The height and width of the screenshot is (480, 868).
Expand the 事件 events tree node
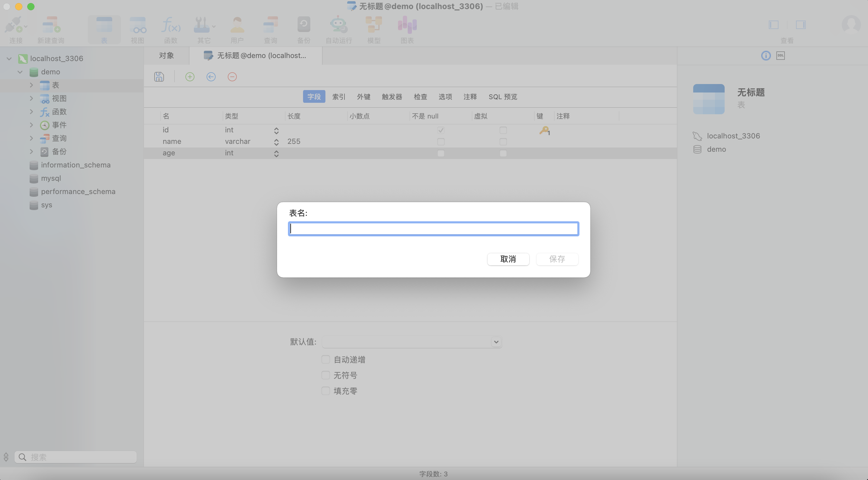pyautogui.click(x=31, y=125)
